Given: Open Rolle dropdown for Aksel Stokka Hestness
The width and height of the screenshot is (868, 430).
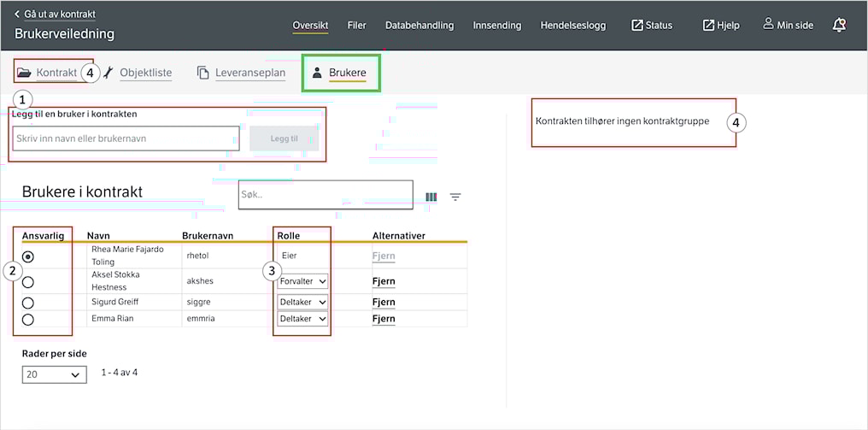Looking at the screenshot, I should [x=302, y=281].
